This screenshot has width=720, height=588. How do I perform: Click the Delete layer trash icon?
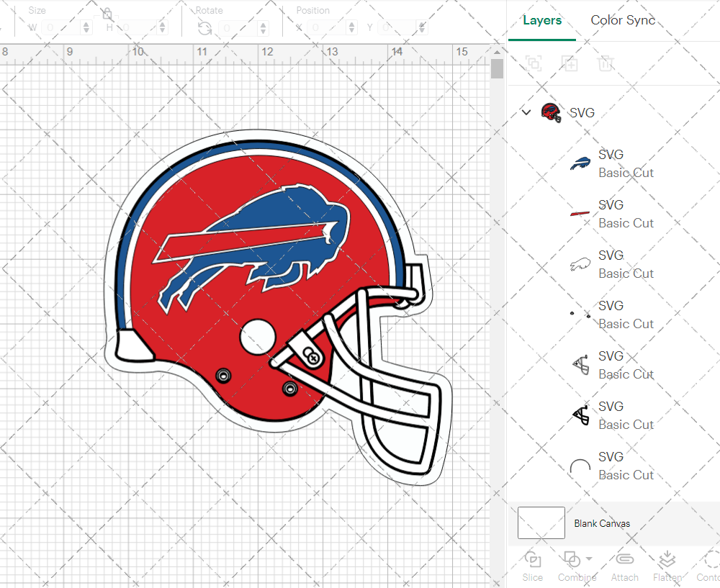pos(606,63)
